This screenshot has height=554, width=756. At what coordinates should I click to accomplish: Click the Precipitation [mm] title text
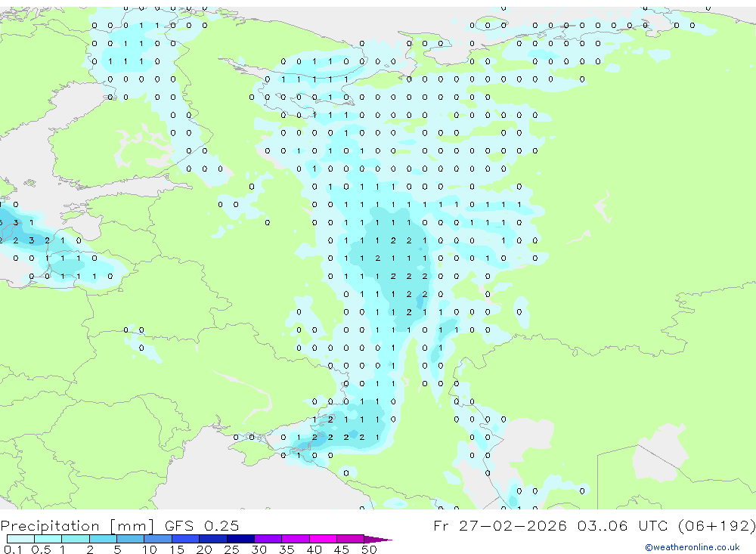point(77,525)
